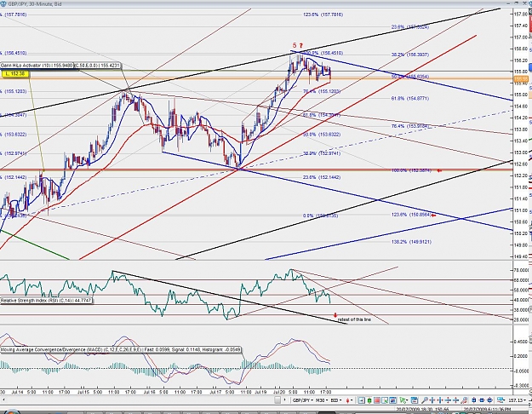Click the 'retest of this line' annotation

(354, 319)
